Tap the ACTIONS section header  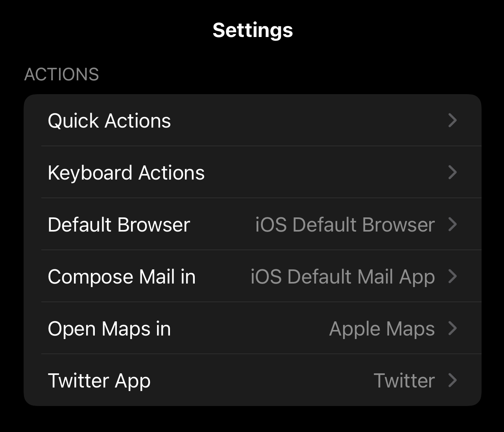click(62, 74)
